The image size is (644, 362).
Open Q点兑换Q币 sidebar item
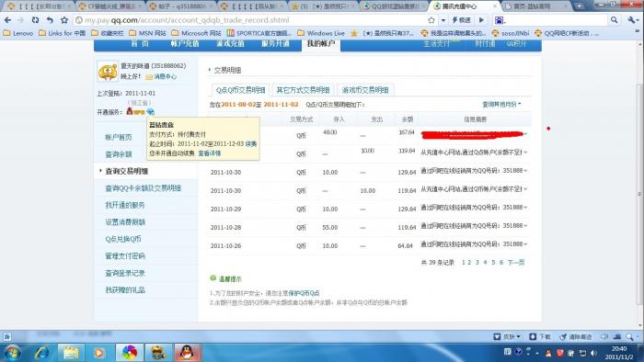point(123,239)
